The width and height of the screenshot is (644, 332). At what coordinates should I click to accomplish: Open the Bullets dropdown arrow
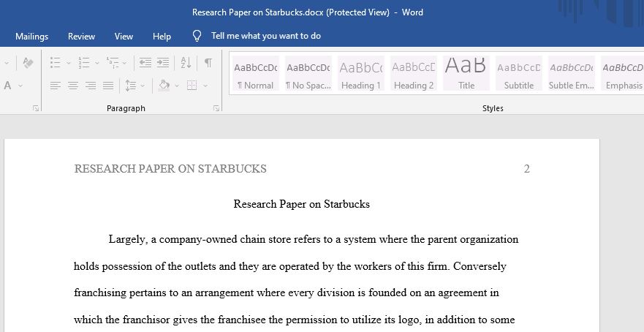click(x=69, y=63)
